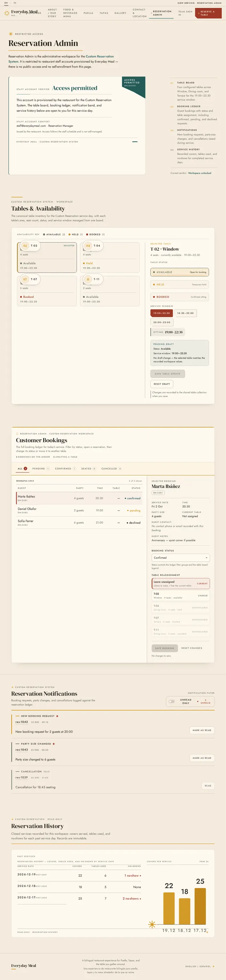Click the Save Table Update button
Viewport: 226px width, 980px height.
tap(168, 374)
